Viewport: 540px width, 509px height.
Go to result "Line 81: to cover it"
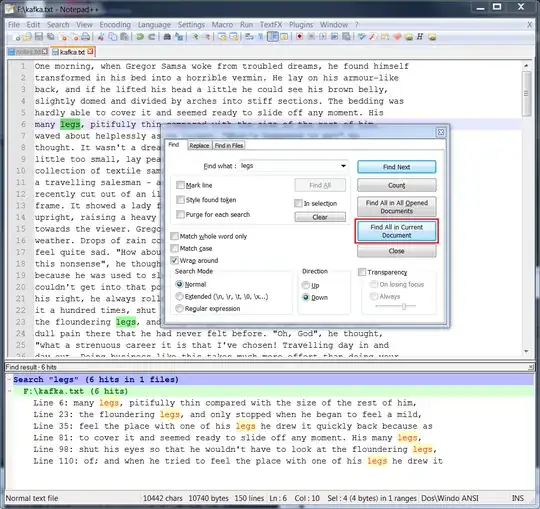(227, 438)
